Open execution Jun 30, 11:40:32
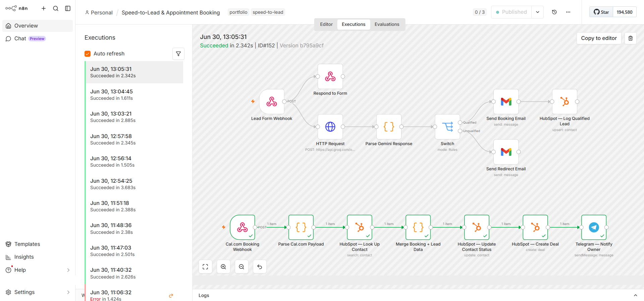Viewport: 644px width, 301px height. click(x=134, y=273)
